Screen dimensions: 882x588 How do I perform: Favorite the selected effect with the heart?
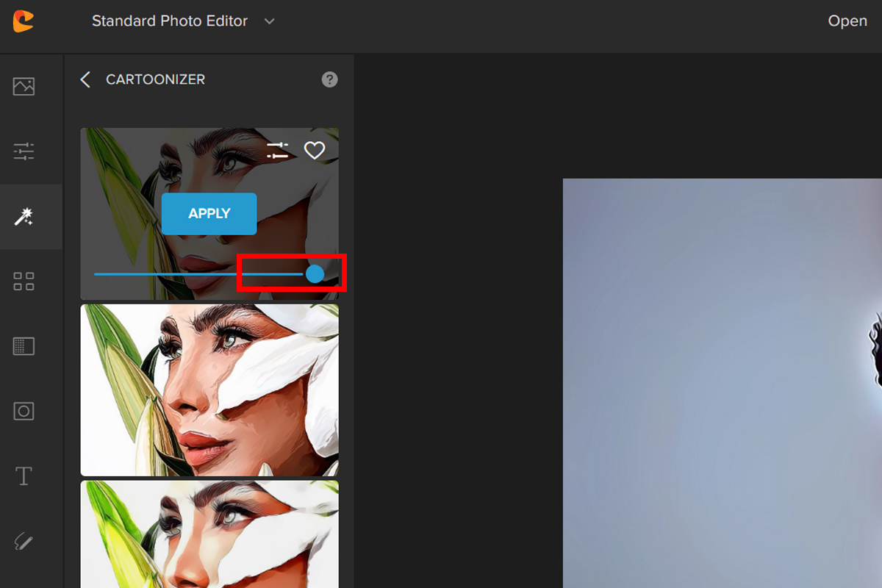(x=315, y=151)
